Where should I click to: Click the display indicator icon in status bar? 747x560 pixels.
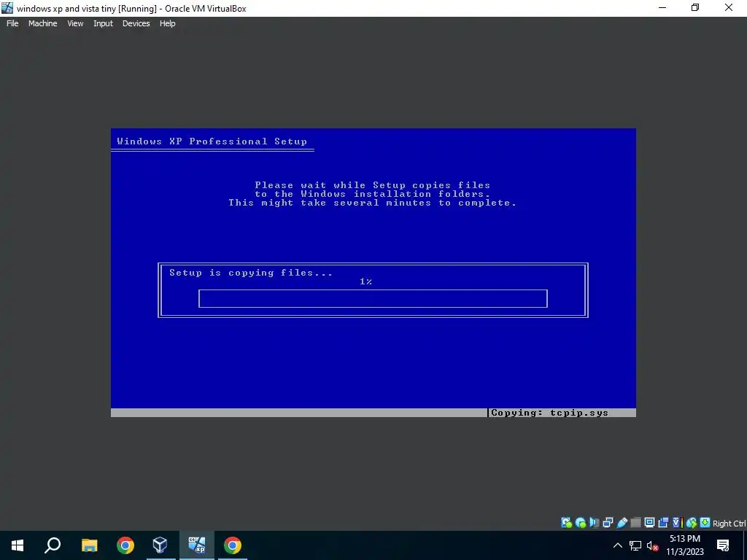(x=649, y=523)
